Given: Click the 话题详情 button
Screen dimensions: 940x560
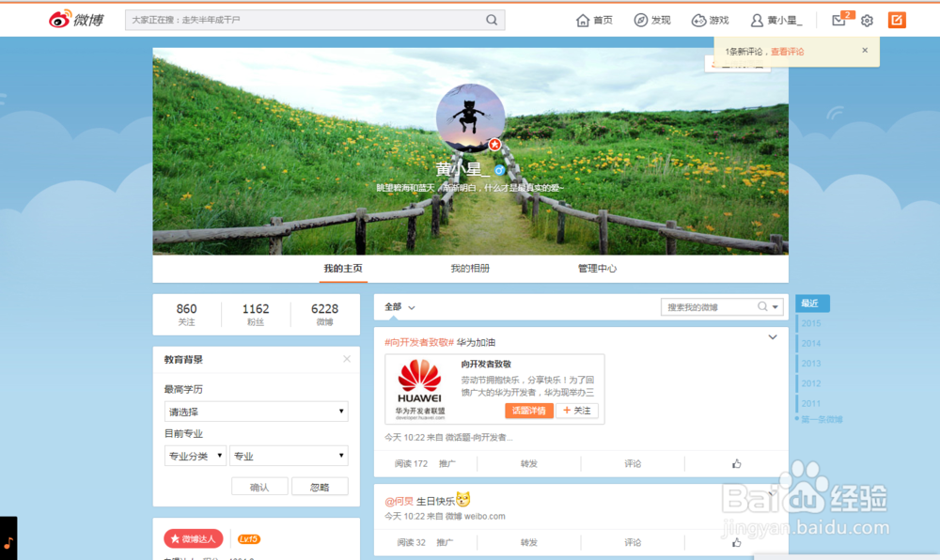Looking at the screenshot, I should coord(528,411).
